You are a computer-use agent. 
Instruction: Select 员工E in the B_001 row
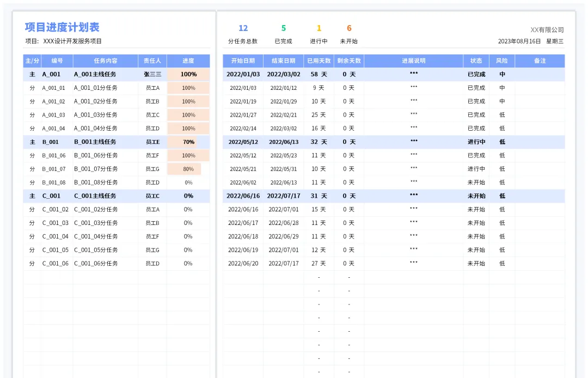[x=152, y=142]
